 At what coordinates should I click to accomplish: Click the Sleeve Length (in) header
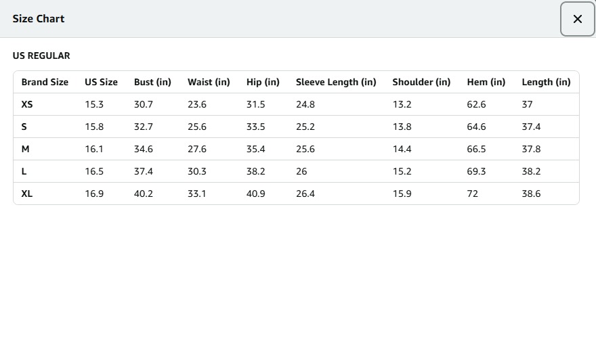click(x=336, y=82)
